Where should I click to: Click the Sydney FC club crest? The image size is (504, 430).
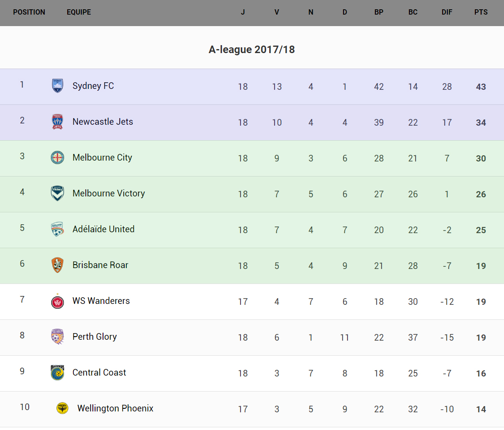[57, 86]
